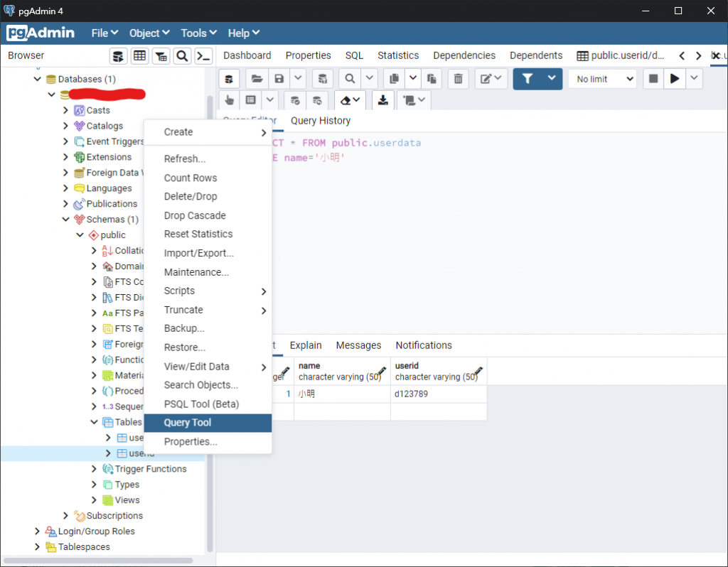The image size is (728, 567).
Task: Open the filter options dropdown arrow
Action: (x=552, y=79)
